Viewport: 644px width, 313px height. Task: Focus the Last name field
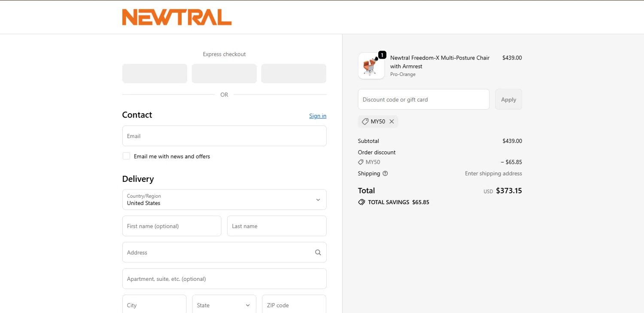(x=276, y=226)
